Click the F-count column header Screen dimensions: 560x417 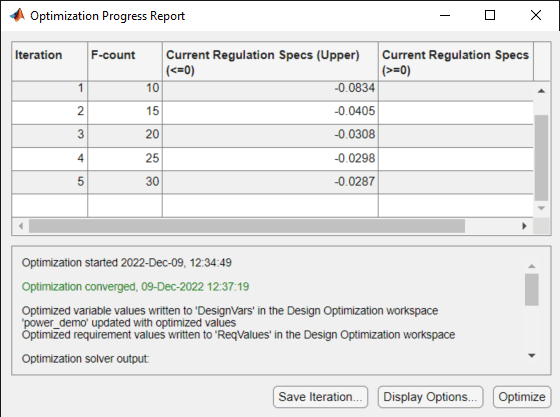point(125,61)
